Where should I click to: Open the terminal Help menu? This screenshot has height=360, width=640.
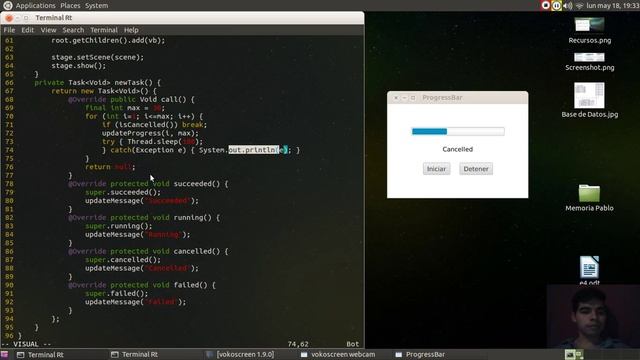(x=131, y=30)
